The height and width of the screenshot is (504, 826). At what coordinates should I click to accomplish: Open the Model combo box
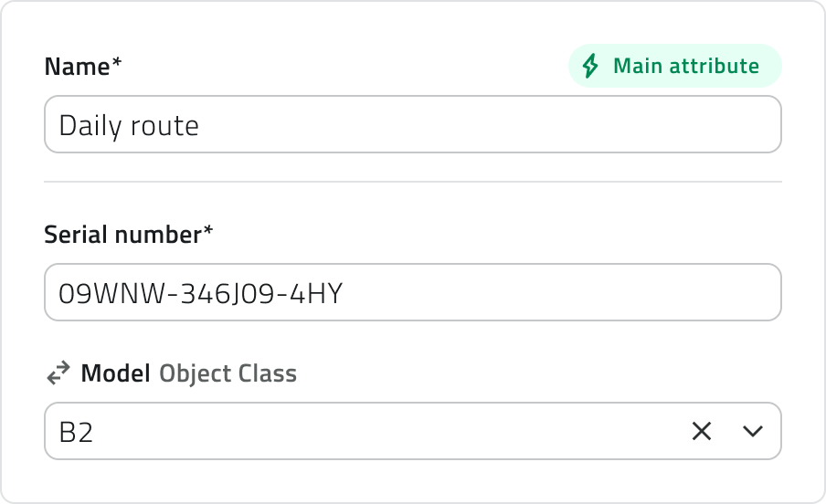pyautogui.click(x=365, y=431)
